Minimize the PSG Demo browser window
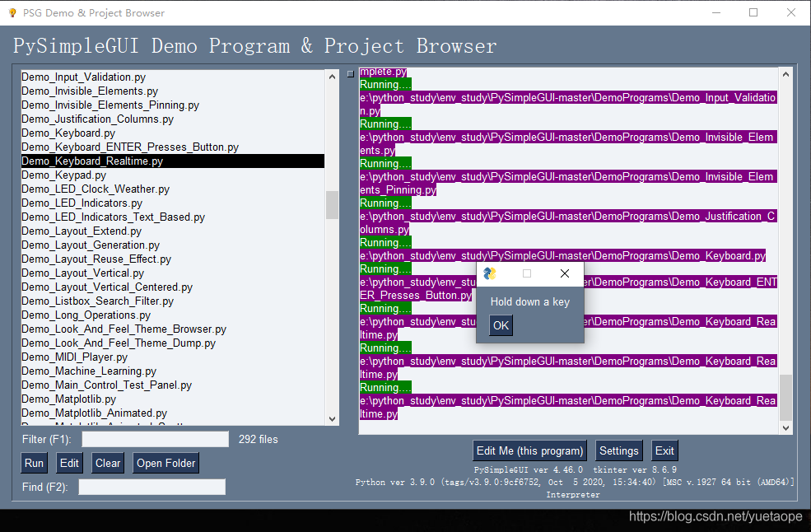The image size is (811, 532). point(716,12)
